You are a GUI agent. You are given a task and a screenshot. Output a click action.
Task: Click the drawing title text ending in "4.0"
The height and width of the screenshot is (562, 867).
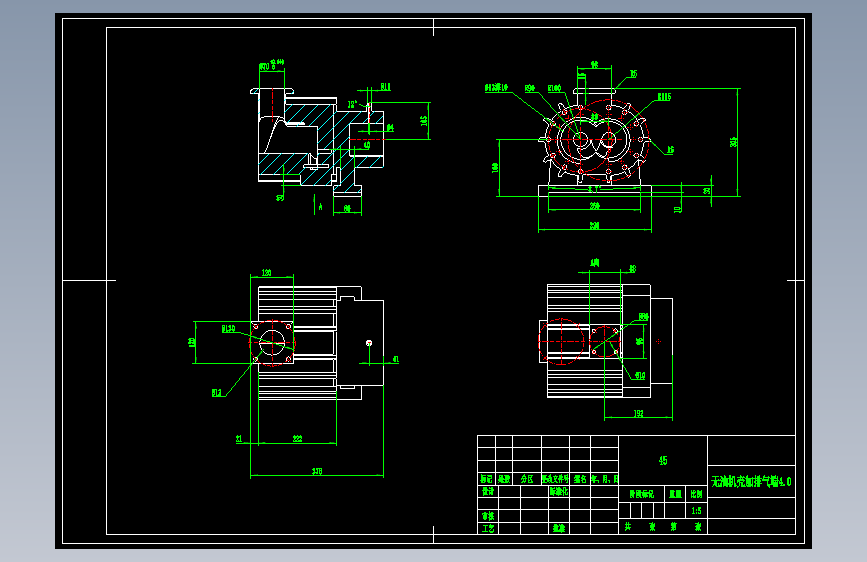click(x=751, y=482)
